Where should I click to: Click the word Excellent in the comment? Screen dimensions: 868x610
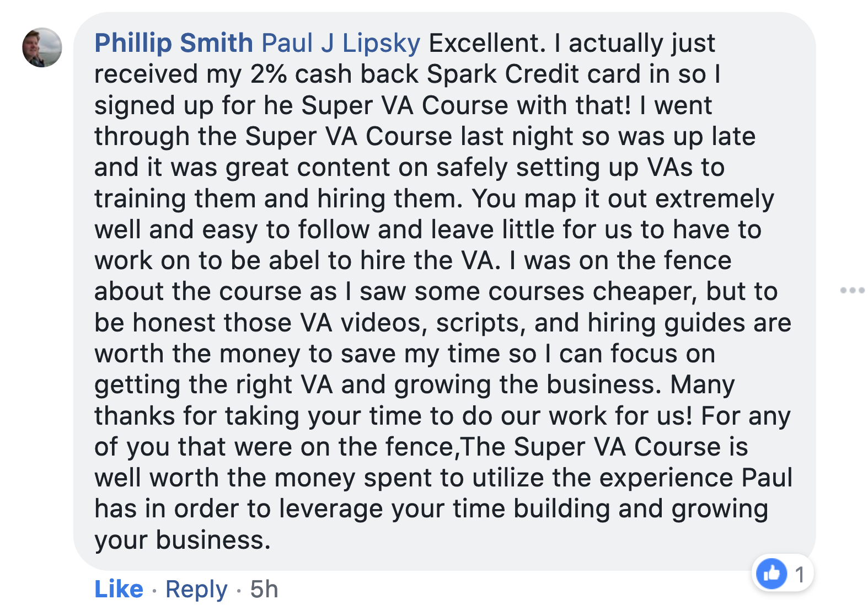(x=487, y=43)
